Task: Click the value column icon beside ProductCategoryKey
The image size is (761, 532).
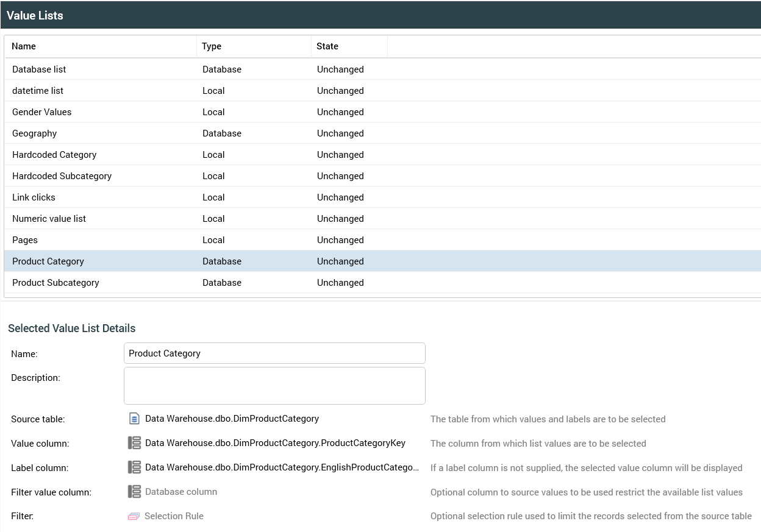Action: tap(134, 443)
